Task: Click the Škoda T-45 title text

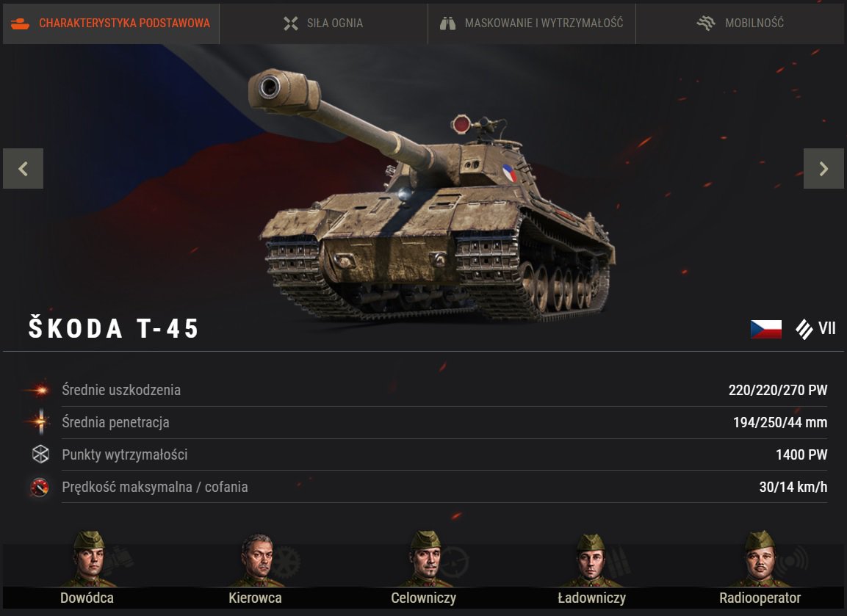Action: click(113, 327)
